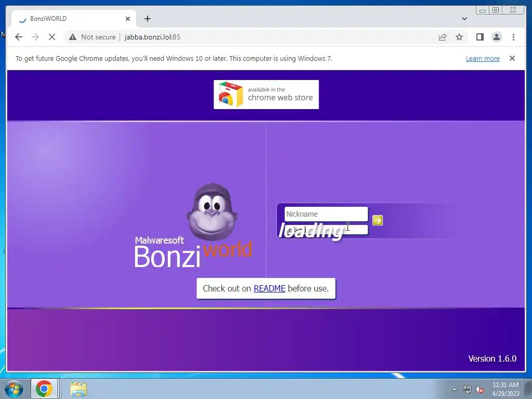Maximize the Chrome window

pos(496,10)
